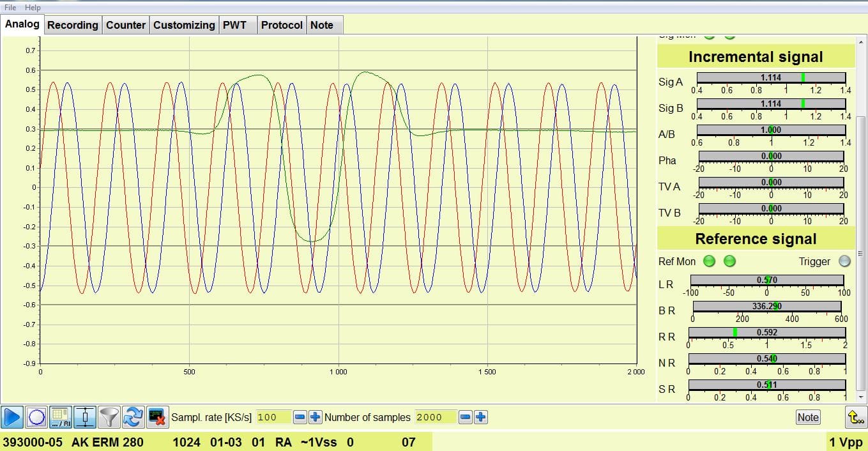Click the TV A bar gauge

point(771,182)
